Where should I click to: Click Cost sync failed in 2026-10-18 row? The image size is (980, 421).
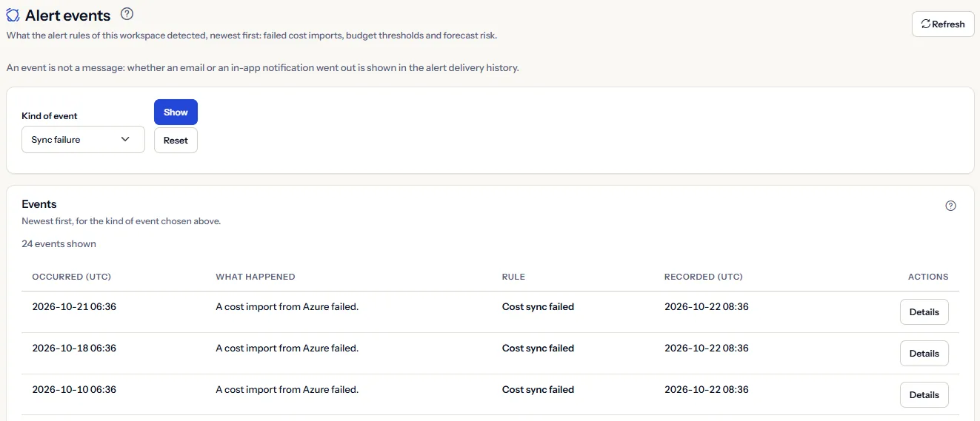pyautogui.click(x=538, y=348)
